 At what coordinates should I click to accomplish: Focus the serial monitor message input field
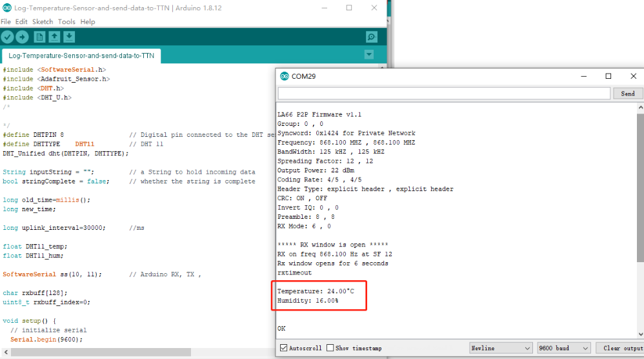pyautogui.click(x=444, y=94)
